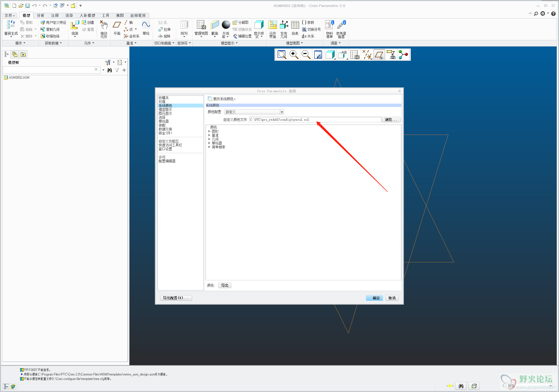The image size is (559, 392).
Task: Click the Sketch (草绘) tool icon
Action: coord(146,25)
